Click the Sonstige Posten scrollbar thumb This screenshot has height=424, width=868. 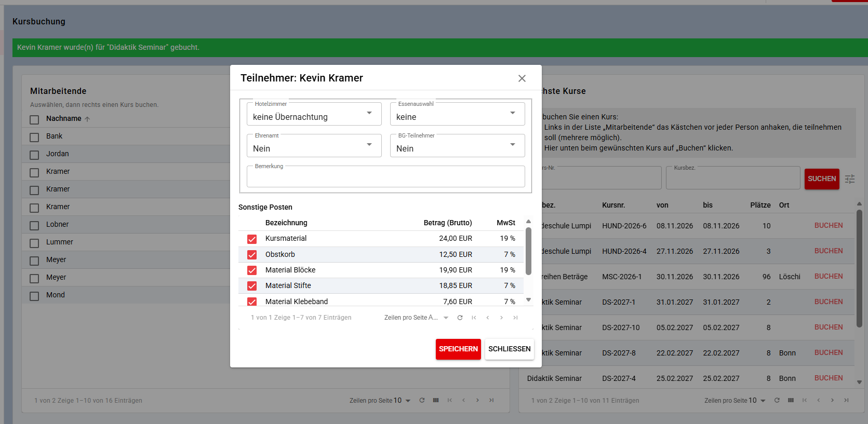click(529, 251)
